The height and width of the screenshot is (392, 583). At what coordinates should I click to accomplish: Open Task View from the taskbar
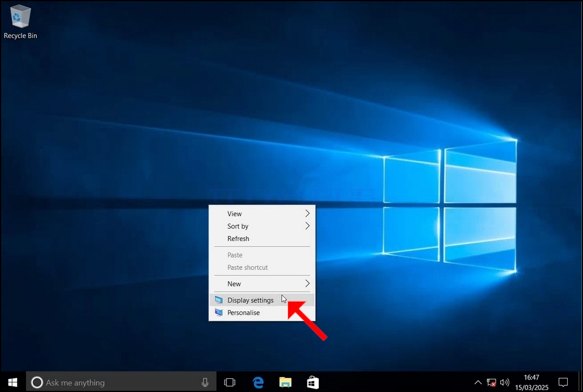point(230,382)
